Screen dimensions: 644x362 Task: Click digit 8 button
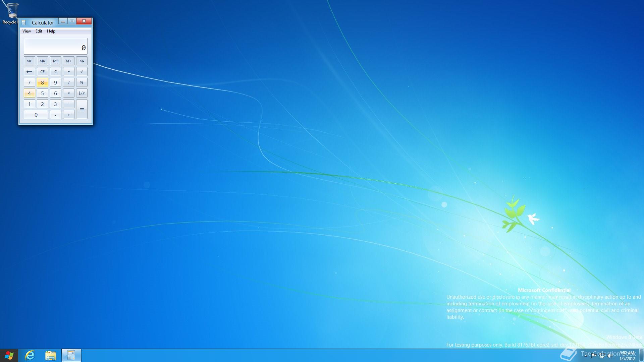[42, 82]
